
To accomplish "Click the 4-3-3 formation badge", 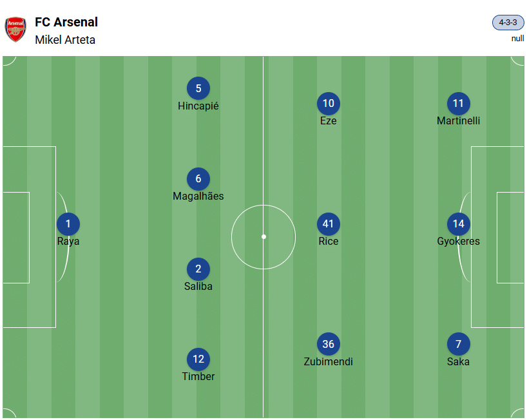I will click(508, 23).
